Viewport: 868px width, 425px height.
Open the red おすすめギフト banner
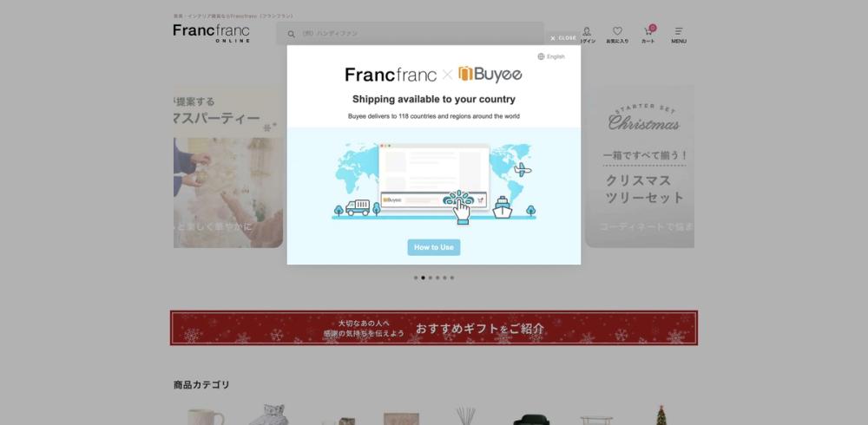pos(433,328)
